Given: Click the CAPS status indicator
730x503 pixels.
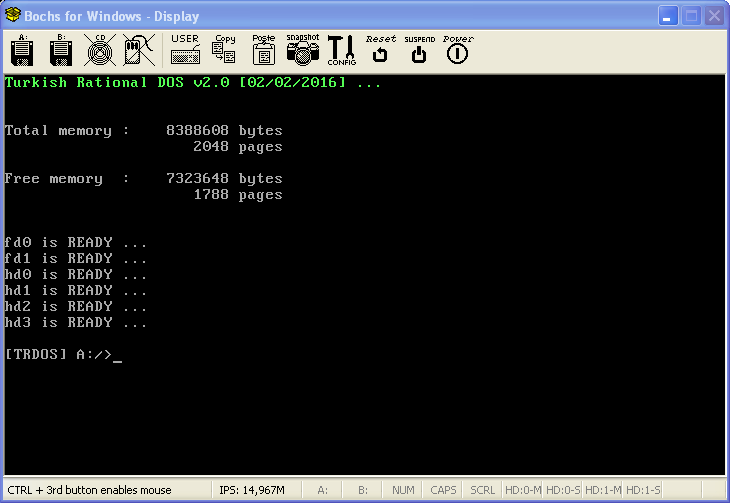Looking at the screenshot, I should click(443, 490).
